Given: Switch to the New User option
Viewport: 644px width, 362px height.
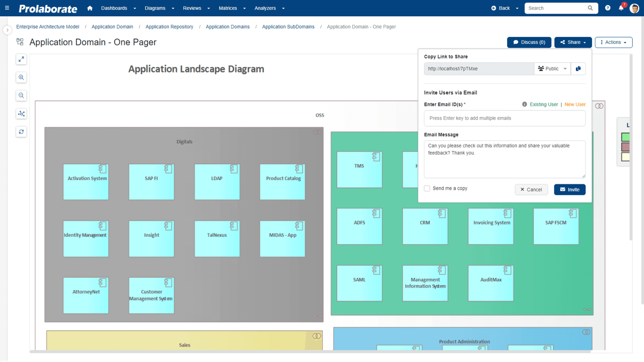Looking at the screenshot, I should (x=575, y=105).
